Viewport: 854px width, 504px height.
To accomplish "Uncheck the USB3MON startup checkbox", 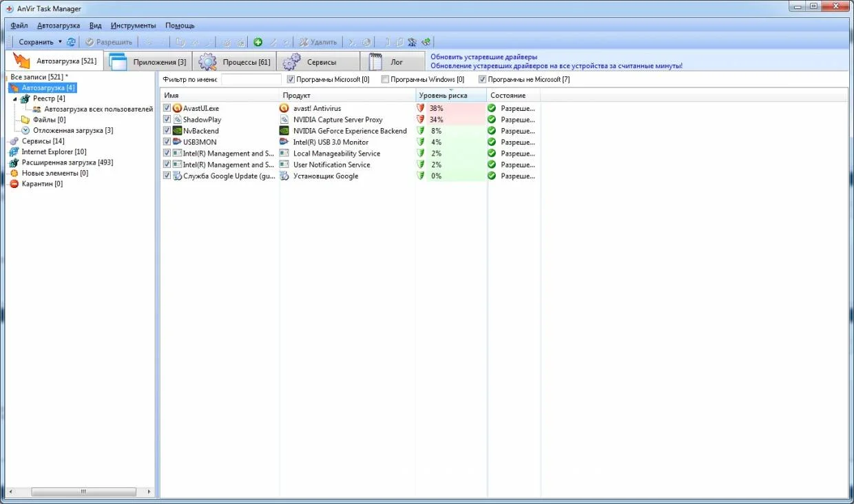I will pyautogui.click(x=167, y=142).
